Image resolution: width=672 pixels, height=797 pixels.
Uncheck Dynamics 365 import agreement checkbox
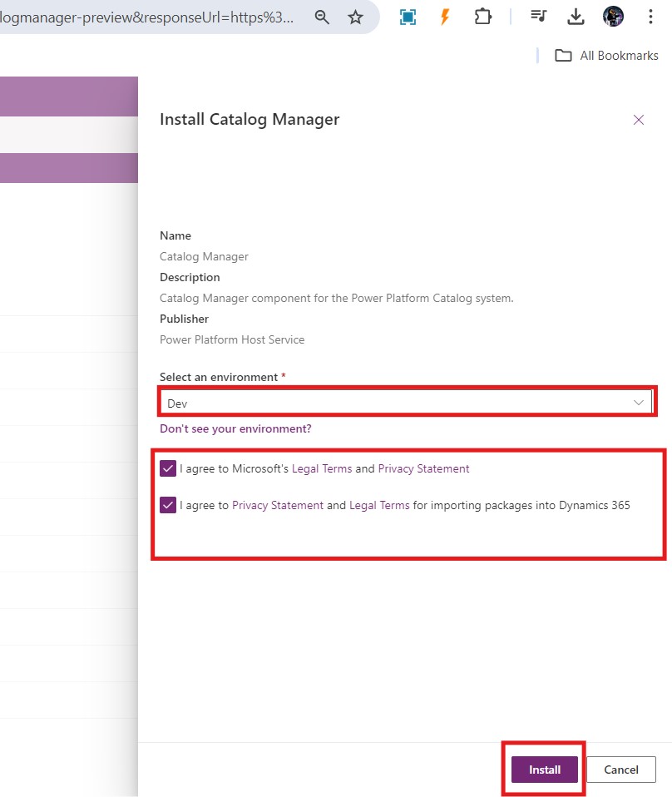coord(168,505)
